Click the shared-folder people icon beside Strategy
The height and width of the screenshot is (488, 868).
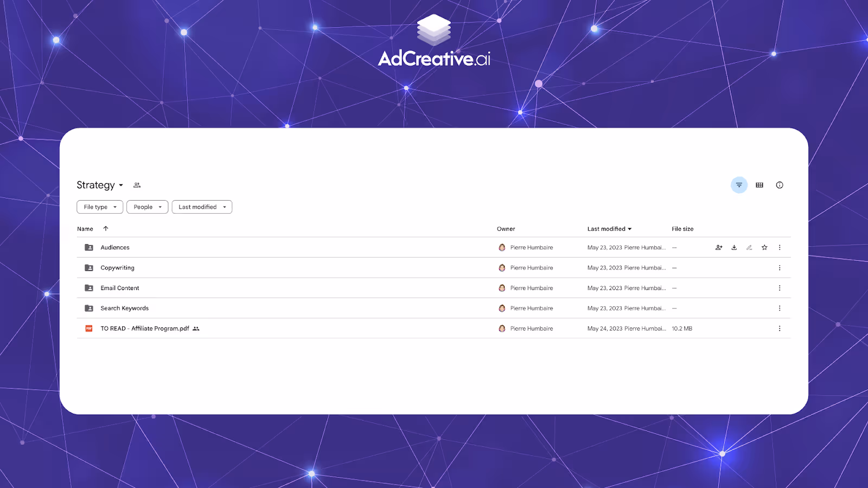click(x=137, y=185)
